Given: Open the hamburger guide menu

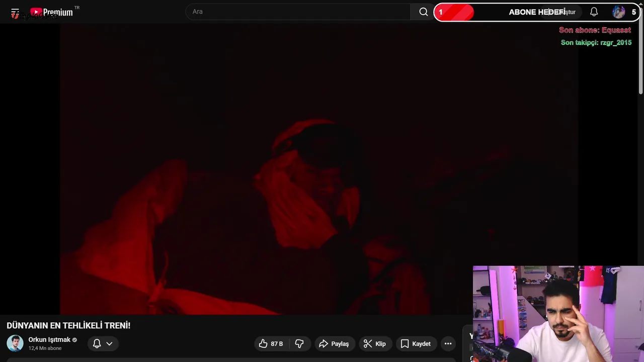Looking at the screenshot, I should click(x=15, y=12).
